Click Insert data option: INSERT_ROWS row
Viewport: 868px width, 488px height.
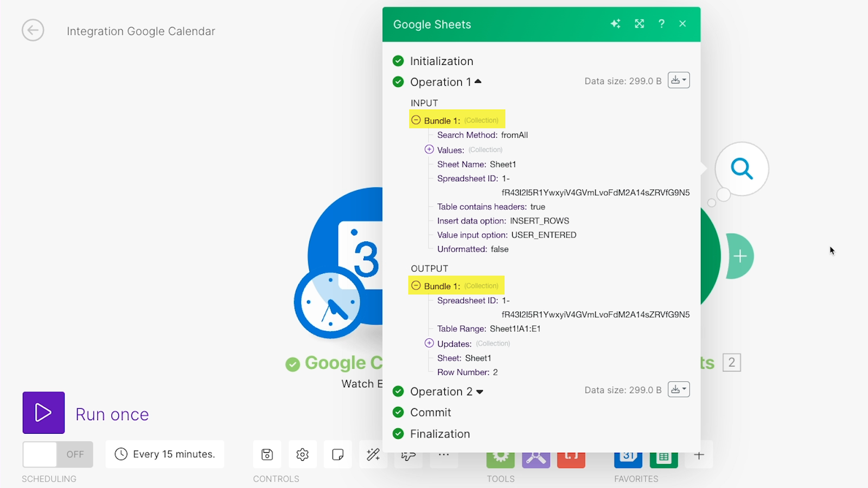503,221
